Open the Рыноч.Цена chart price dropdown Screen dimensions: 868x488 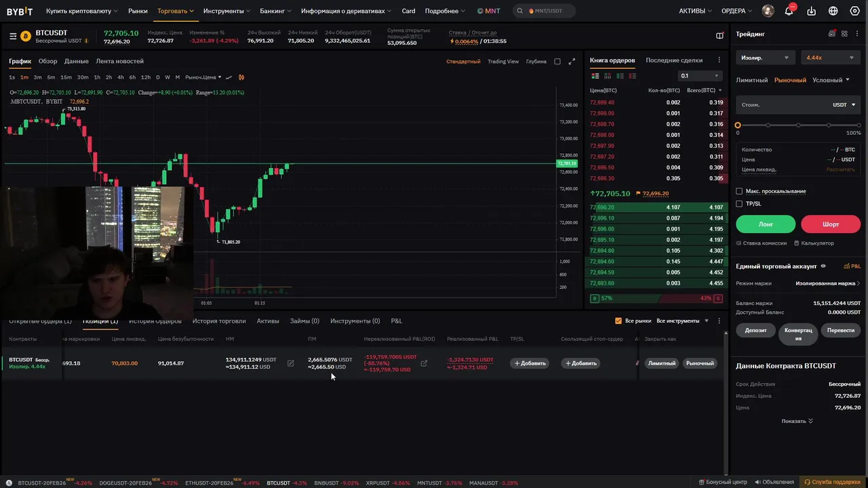(x=203, y=77)
